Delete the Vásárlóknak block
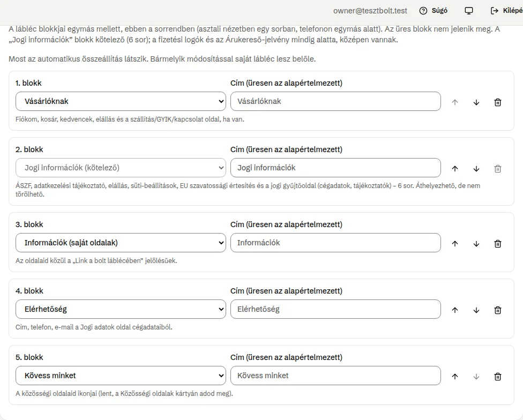This screenshot has width=523, height=420. point(498,102)
